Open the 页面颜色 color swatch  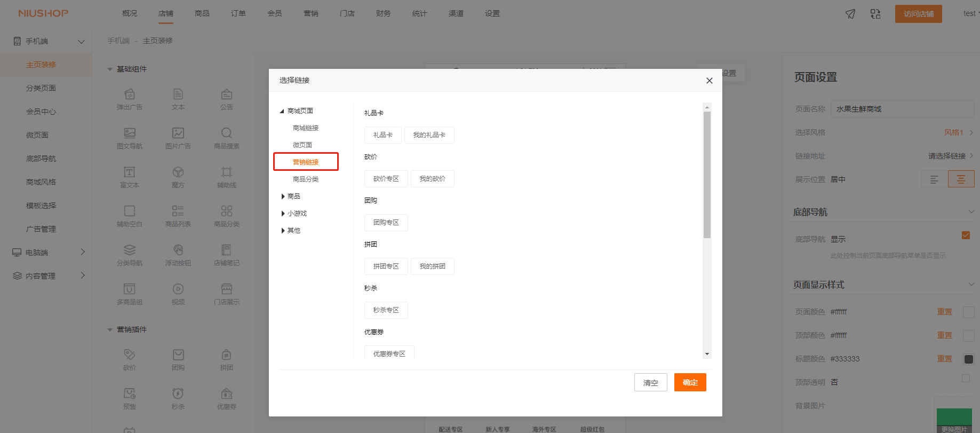point(969,312)
